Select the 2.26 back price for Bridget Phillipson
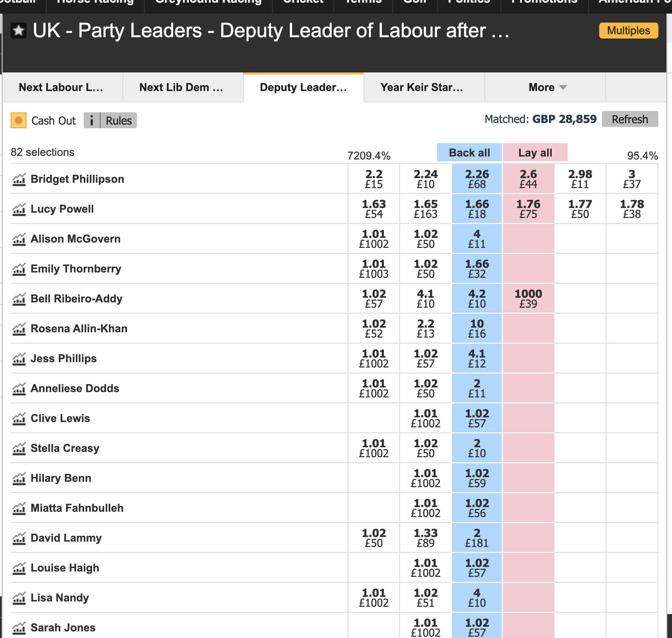 (477, 179)
